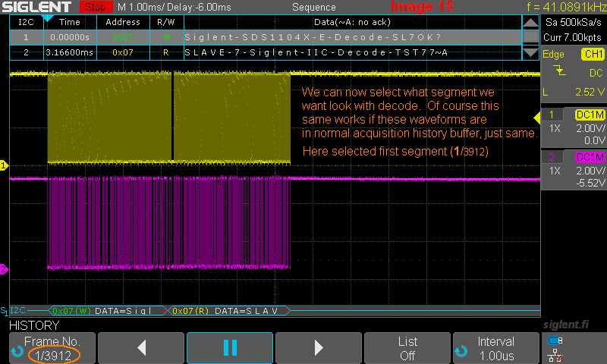The height and width of the screenshot is (364, 607).
Task: Open channel 1 DC1M settings box
Action: click(574, 127)
